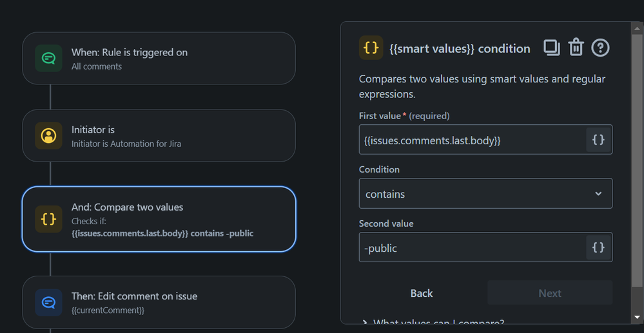Select the Initiator is condition step
Screen dimensions: 644x333
159,135
